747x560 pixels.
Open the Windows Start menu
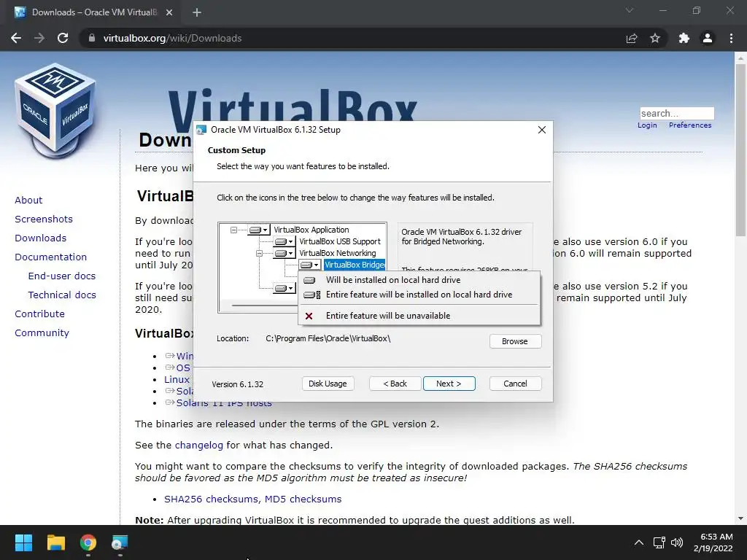pyautogui.click(x=23, y=542)
